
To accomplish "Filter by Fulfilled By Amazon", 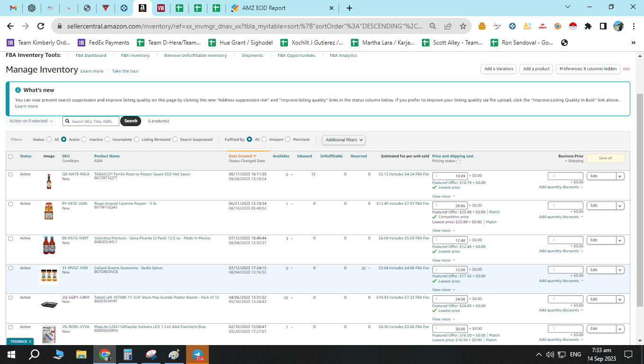I will pos(264,140).
